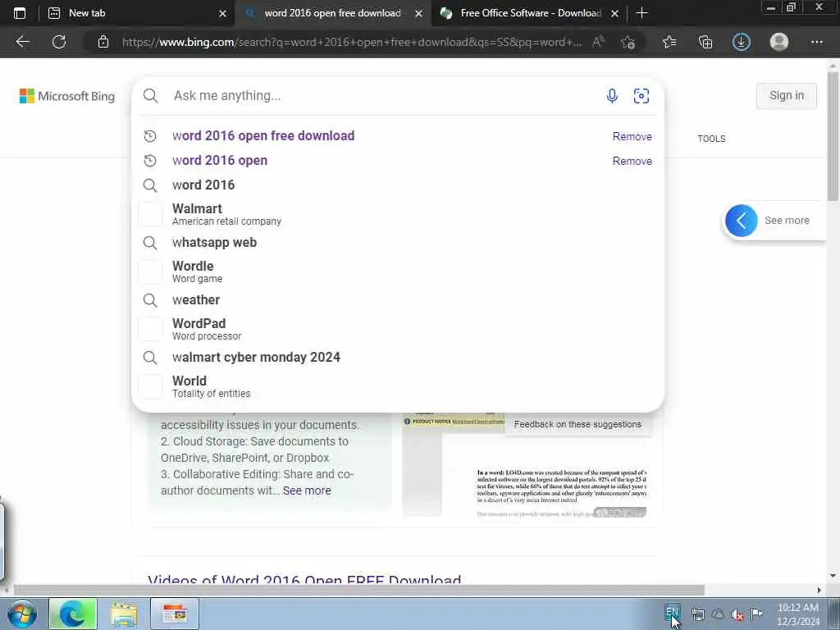Click the Ask me anything search field
The width and height of the screenshot is (840, 630).
pos(386,96)
